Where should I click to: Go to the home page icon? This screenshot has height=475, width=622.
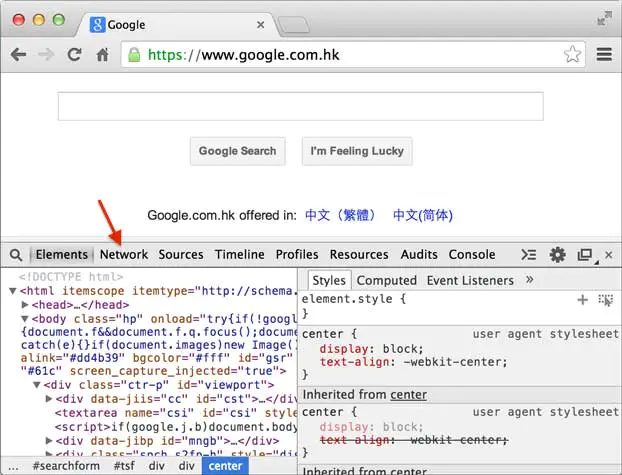point(103,55)
